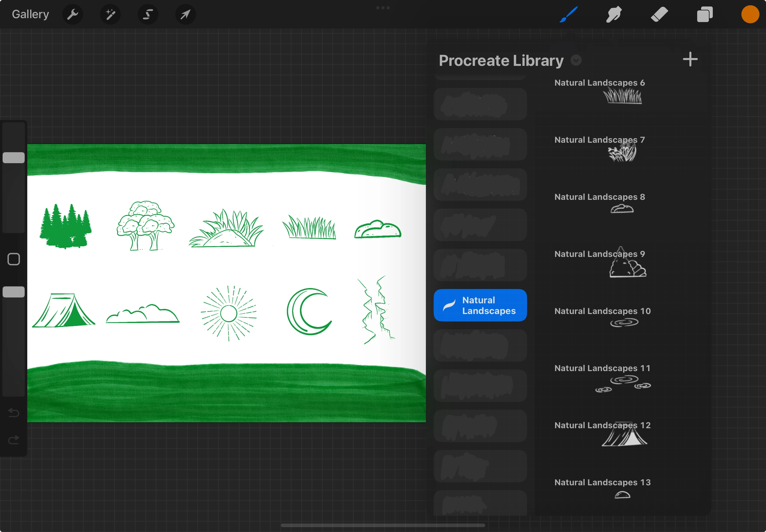
Task: Click the undo arrow in sidebar
Action: [14, 413]
